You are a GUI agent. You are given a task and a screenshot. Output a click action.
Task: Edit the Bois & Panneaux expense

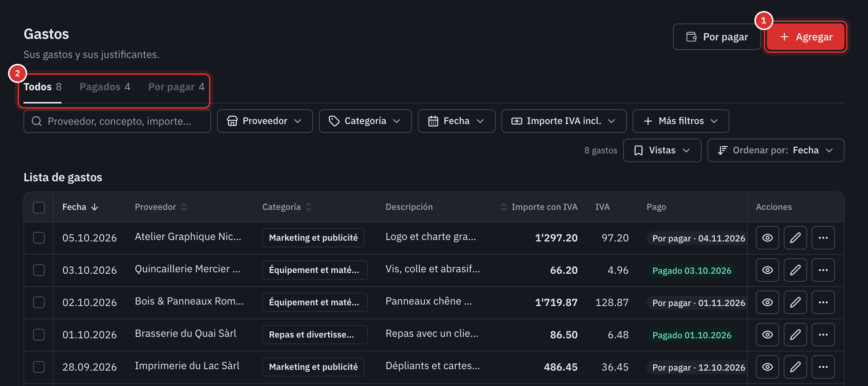pyautogui.click(x=795, y=302)
